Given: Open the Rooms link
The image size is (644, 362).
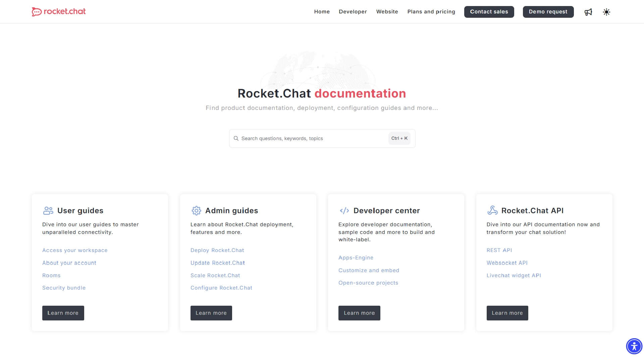Looking at the screenshot, I should pyautogui.click(x=51, y=276).
